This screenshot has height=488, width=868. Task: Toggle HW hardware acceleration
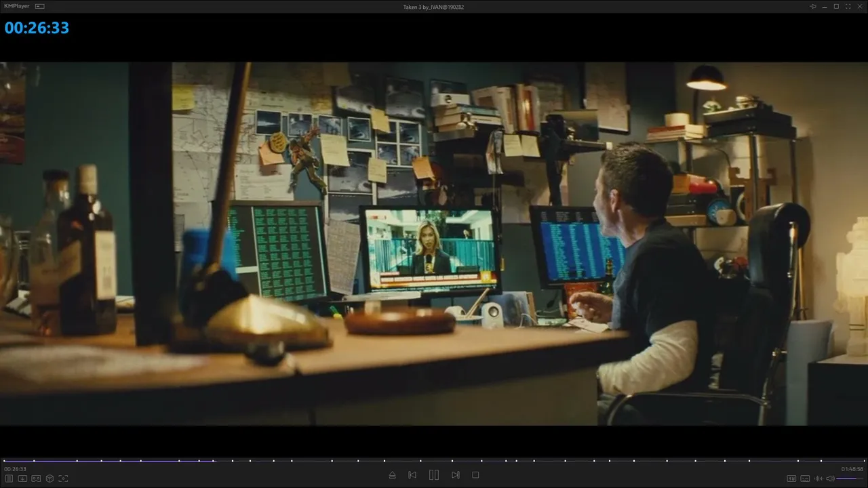791,479
